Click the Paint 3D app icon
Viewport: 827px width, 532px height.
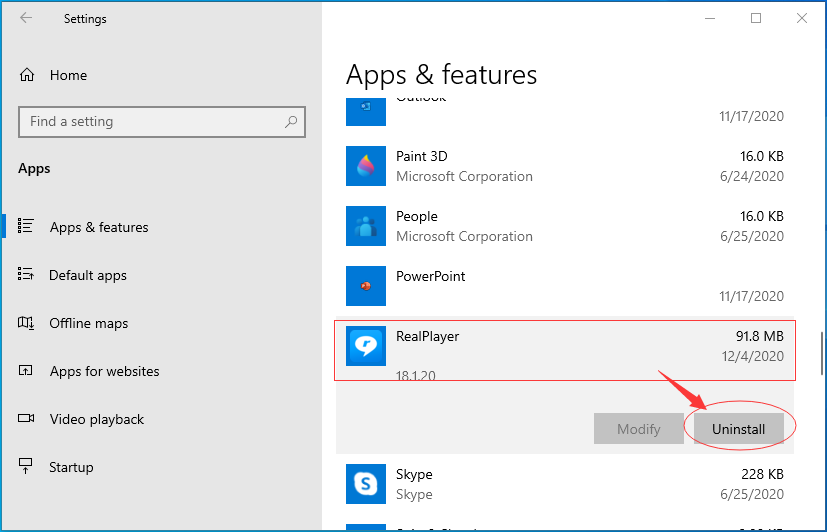point(366,166)
